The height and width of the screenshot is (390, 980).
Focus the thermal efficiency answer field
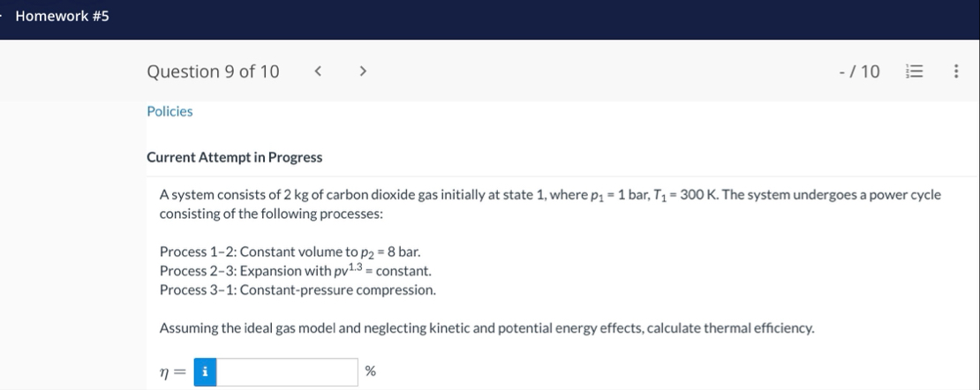click(x=287, y=371)
